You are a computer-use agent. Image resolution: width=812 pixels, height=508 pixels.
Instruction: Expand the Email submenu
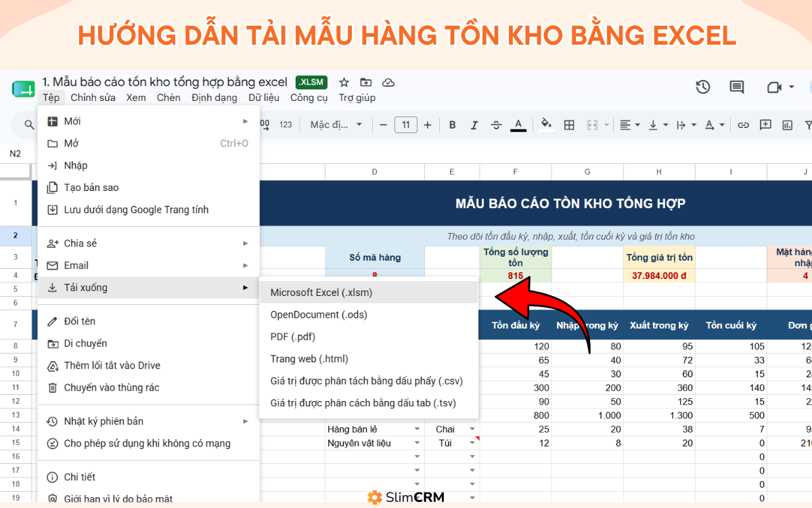pyautogui.click(x=149, y=266)
